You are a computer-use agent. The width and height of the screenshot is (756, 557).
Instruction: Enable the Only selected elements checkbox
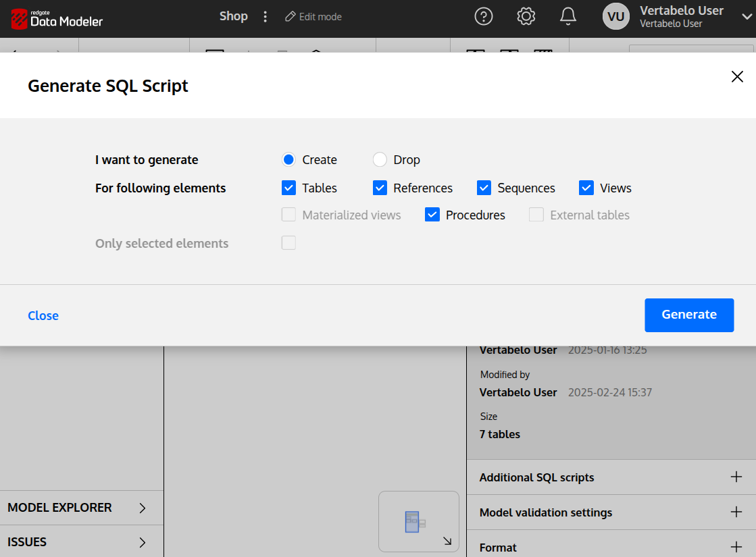[288, 243]
